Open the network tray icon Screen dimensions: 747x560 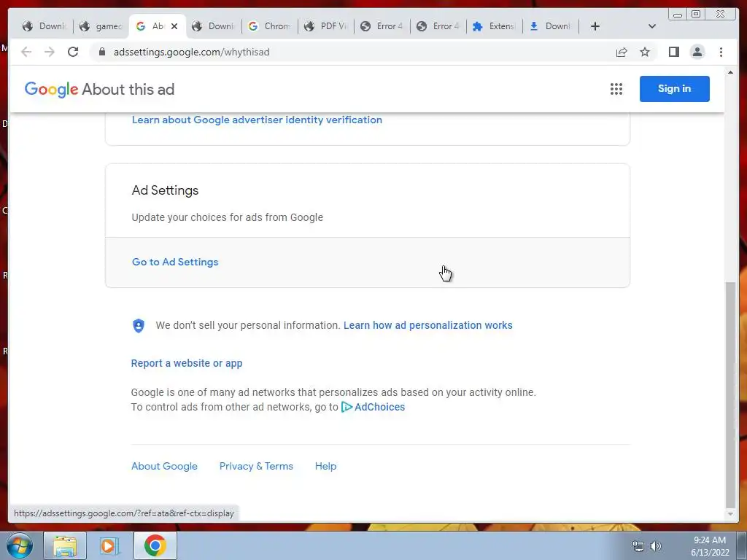coord(638,546)
